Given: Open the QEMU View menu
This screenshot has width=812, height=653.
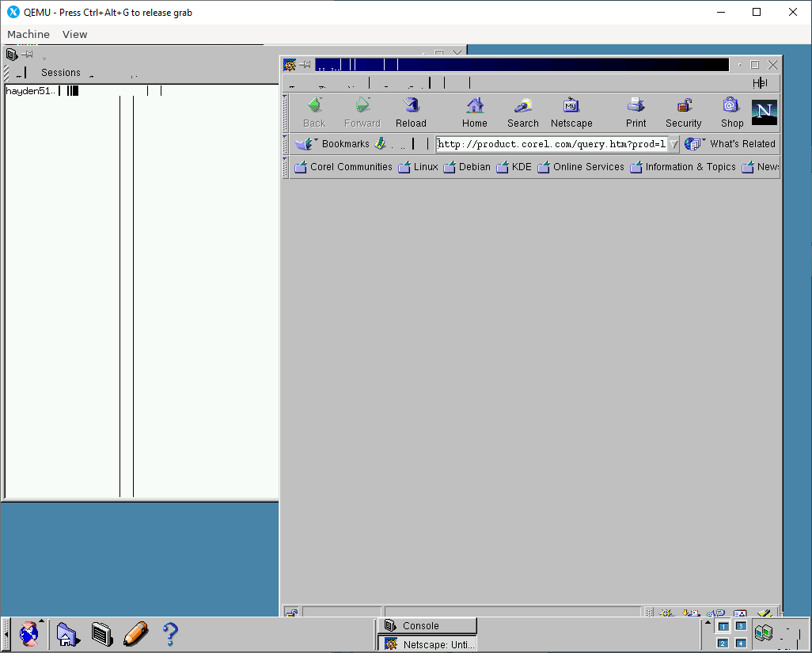Looking at the screenshot, I should [x=74, y=34].
